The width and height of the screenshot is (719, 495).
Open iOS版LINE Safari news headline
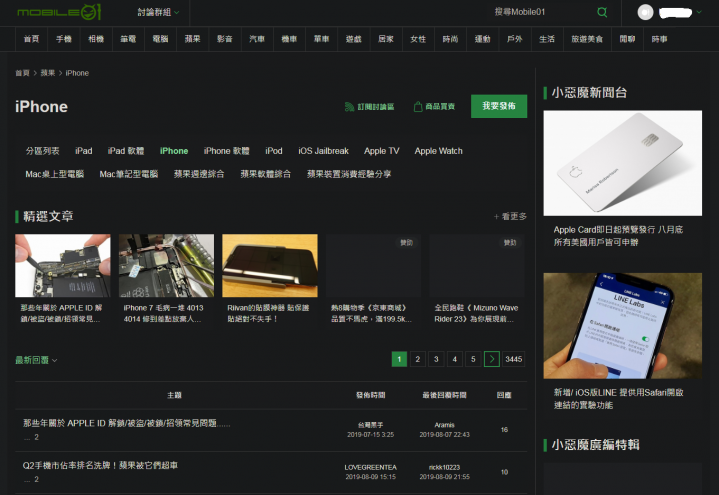619,399
